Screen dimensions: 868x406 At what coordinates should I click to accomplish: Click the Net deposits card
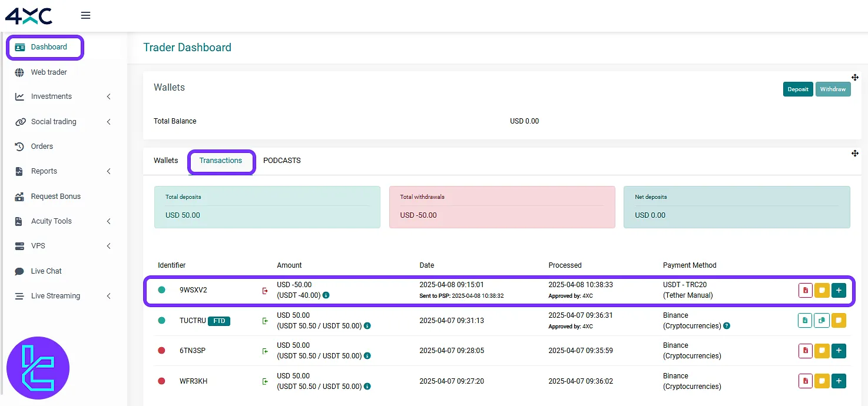(737, 207)
